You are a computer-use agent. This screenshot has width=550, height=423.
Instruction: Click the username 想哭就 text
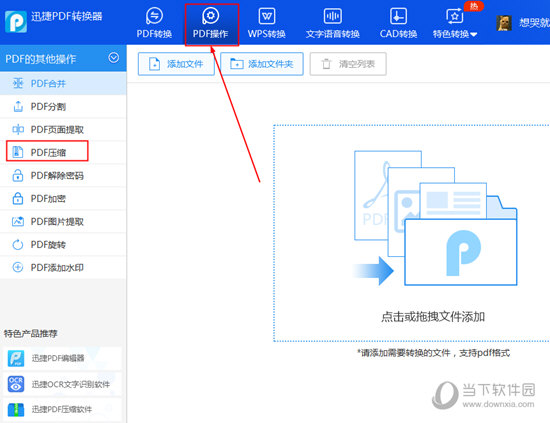pos(534,23)
